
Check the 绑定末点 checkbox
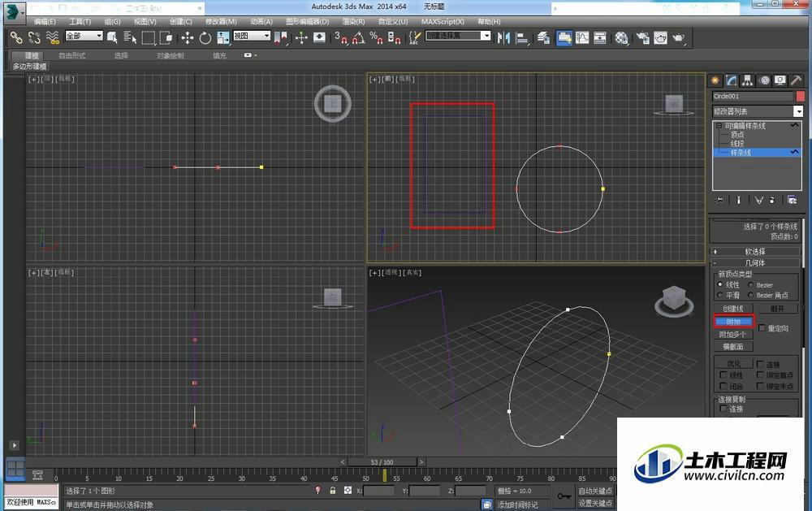[760, 386]
